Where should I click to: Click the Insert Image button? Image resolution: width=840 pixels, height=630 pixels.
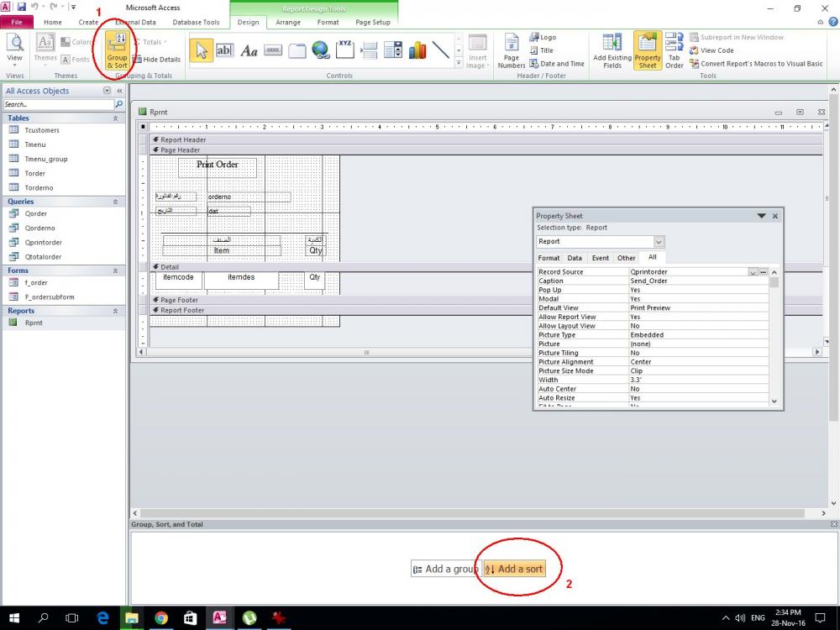coord(477,51)
